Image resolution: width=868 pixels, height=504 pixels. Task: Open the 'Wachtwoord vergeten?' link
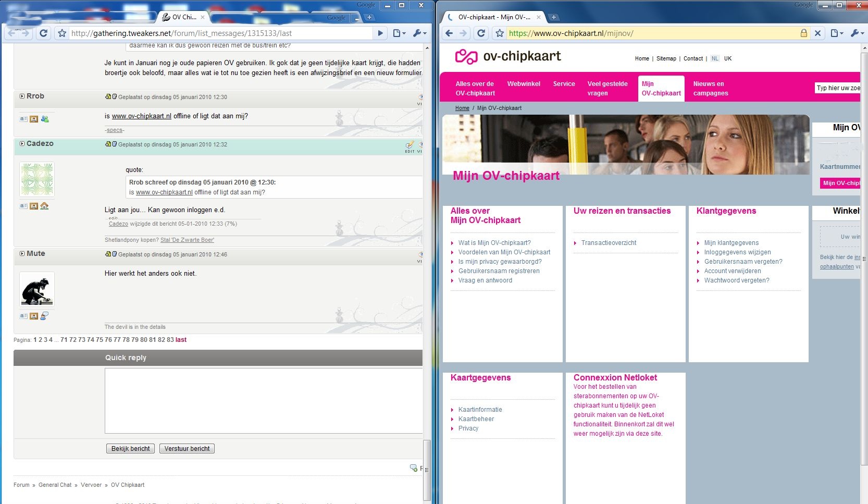tap(737, 280)
